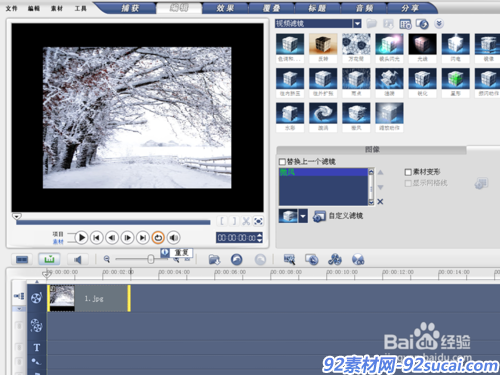Select the 1.jpg clip on the video track
This screenshot has height=375, width=500.
click(x=89, y=298)
